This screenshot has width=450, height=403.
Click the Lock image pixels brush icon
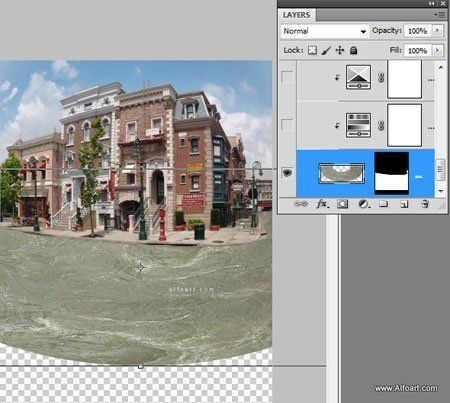(326, 50)
